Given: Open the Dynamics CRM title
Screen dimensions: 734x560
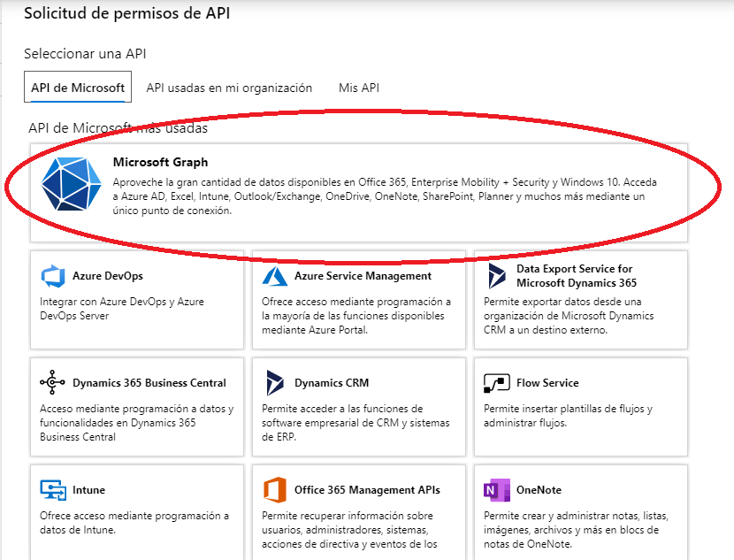Looking at the screenshot, I should (x=332, y=382).
